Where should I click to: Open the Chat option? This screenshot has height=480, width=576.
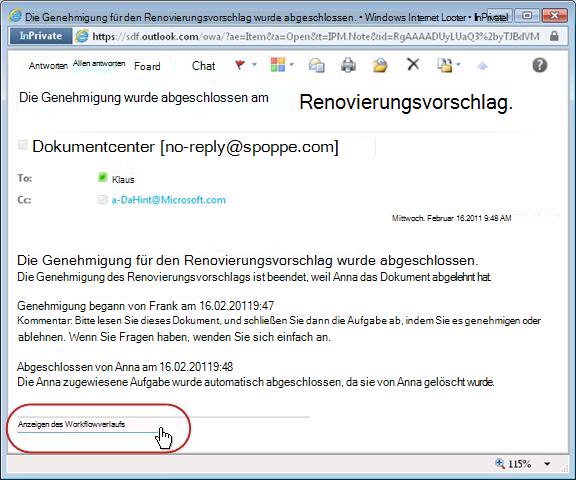[x=204, y=66]
